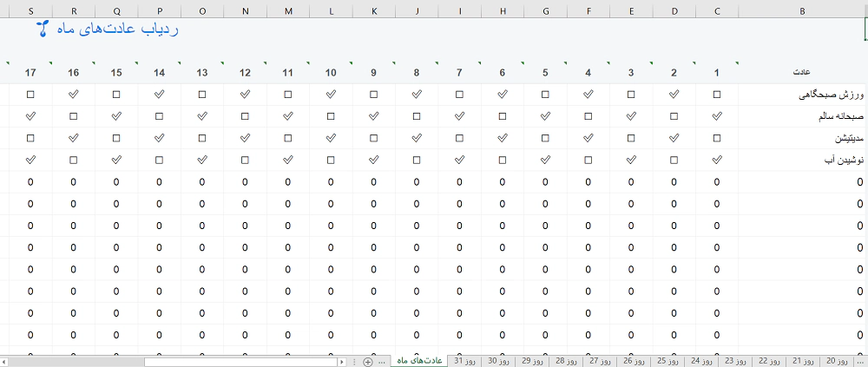The height and width of the screenshot is (367, 868).
Task: Check empty box for صبحانه سالم day 12
Action: click(x=245, y=115)
